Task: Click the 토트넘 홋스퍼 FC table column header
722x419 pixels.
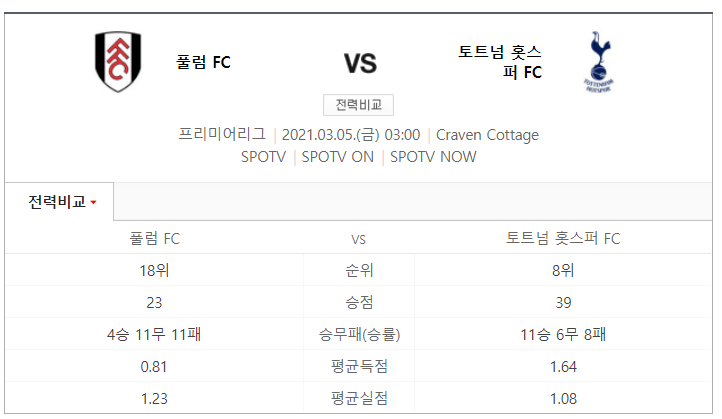Action: (563, 239)
